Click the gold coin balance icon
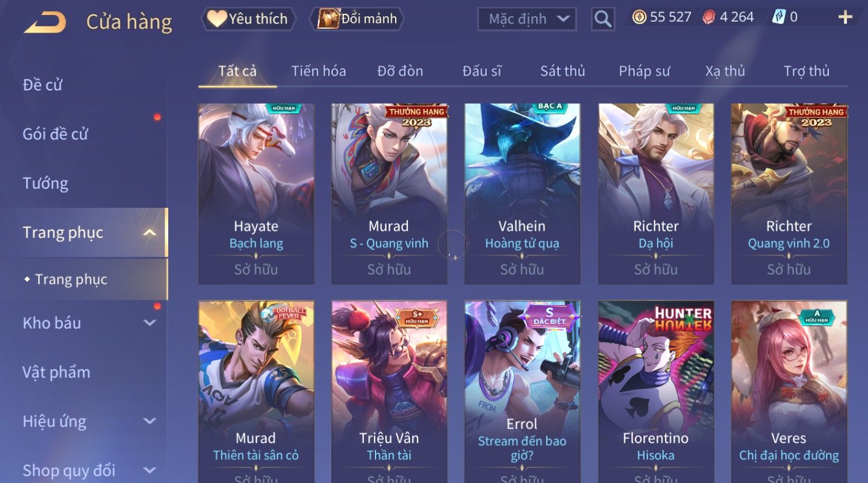This screenshot has width=868, height=483. [x=639, y=17]
